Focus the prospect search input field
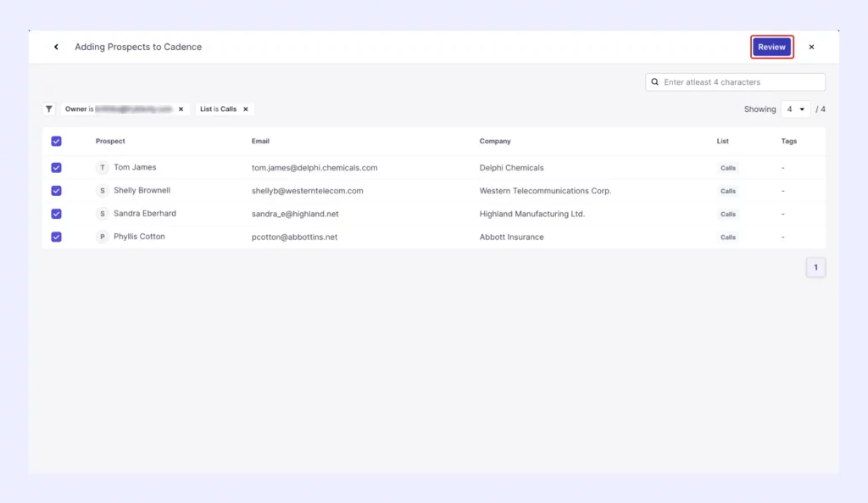The image size is (868, 503). pos(742,82)
